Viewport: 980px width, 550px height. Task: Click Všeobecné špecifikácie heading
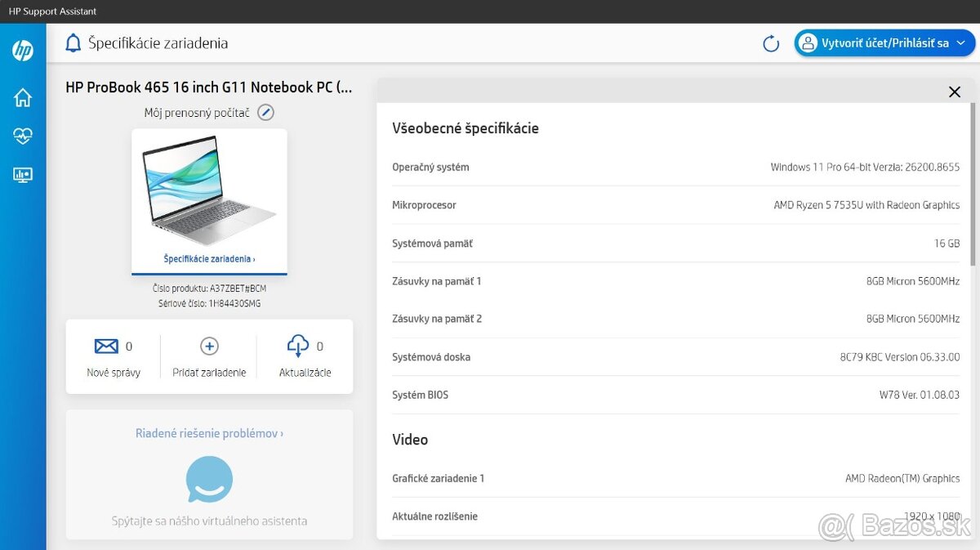(465, 128)
